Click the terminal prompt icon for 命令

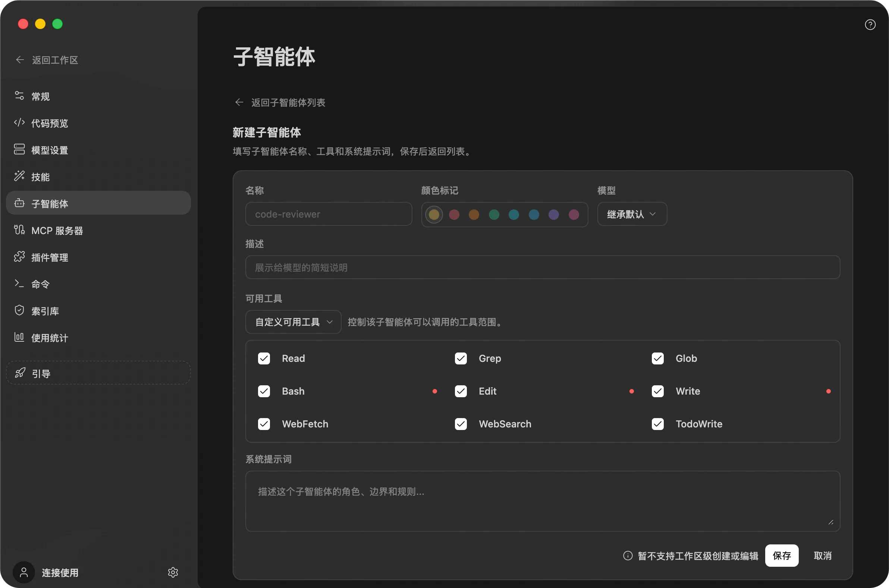[19, 284]
